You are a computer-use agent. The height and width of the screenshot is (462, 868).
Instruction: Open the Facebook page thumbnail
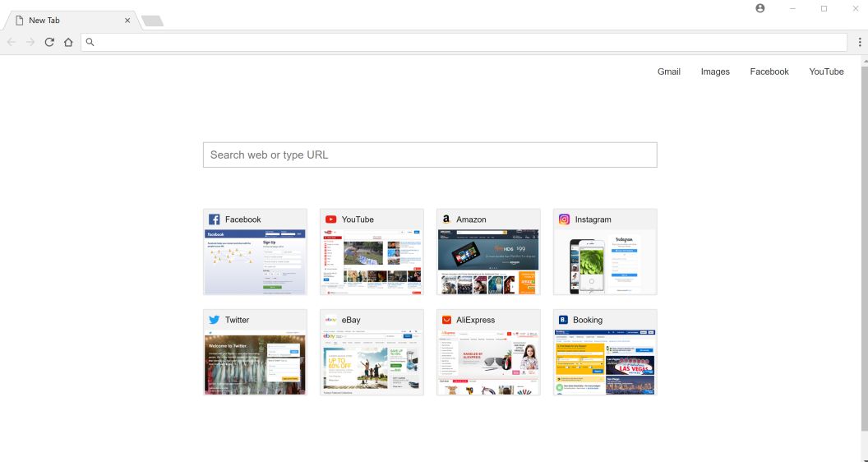255,262
